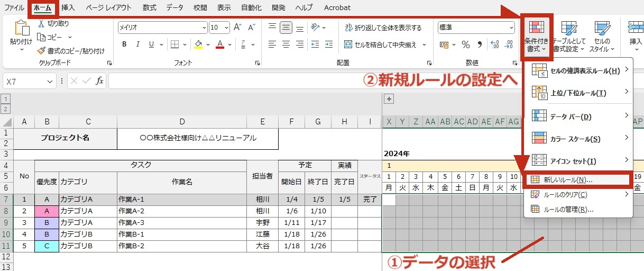Screen dimensions: 644x271
Task: Toggle center horizontal alignment button
Action: [x=286, y=44]
